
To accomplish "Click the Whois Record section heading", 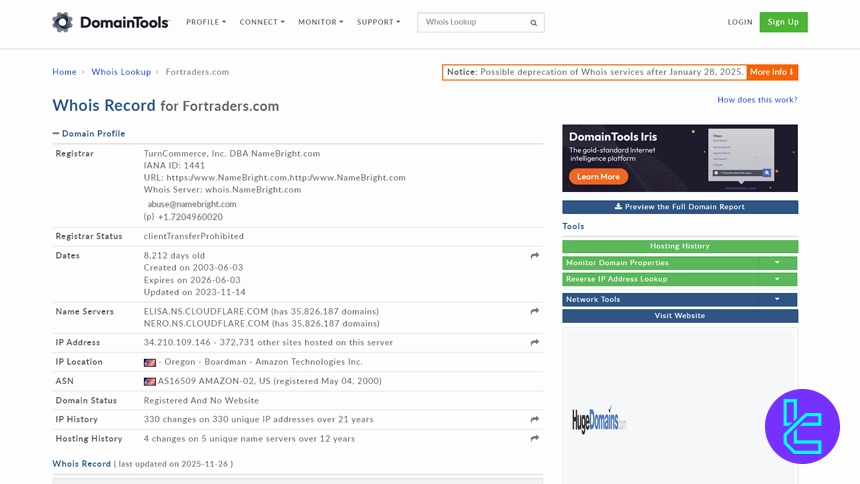I will pos(81,464).
